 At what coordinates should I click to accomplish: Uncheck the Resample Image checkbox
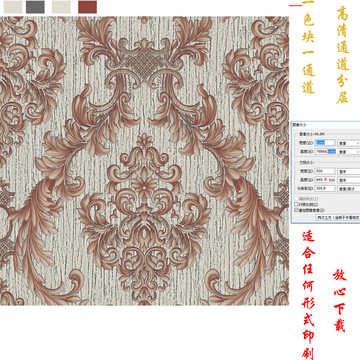296,210
